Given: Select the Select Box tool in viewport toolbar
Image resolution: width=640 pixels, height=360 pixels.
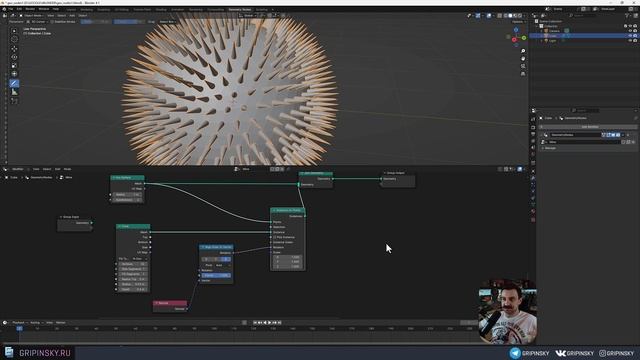Looking at the screenshot, I should (x=14, y=31).
